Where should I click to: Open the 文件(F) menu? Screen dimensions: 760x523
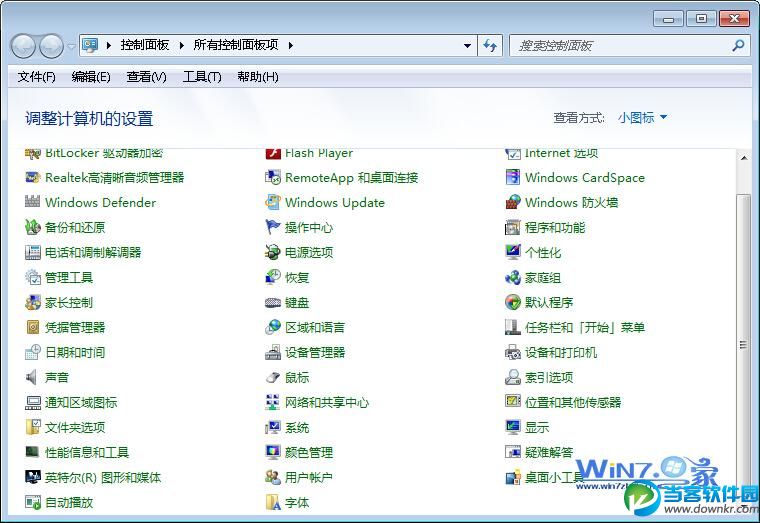point(36,77)
